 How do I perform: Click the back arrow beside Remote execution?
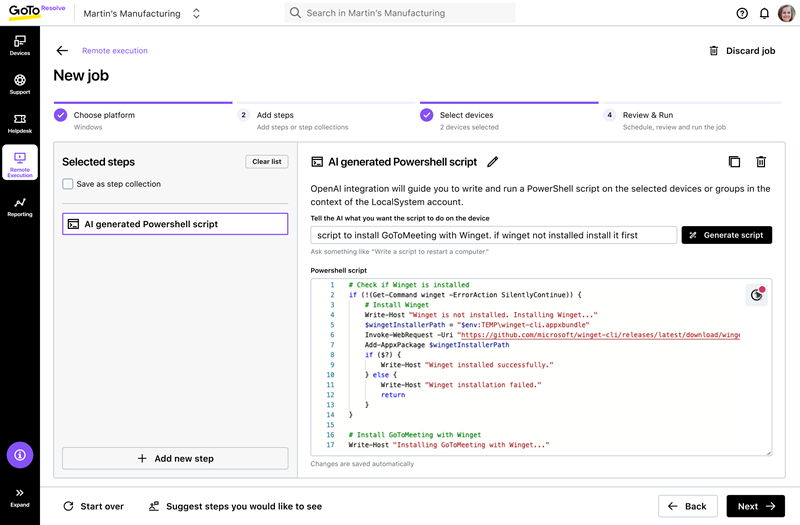[x=62, y=51]
